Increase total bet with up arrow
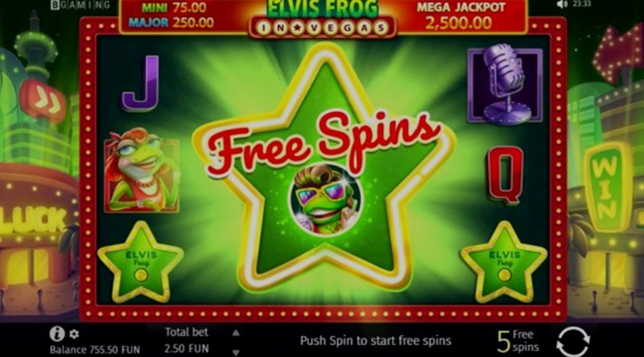Image resolution: width=644 pixels, height=357 pixels. [x=236, y=333]
